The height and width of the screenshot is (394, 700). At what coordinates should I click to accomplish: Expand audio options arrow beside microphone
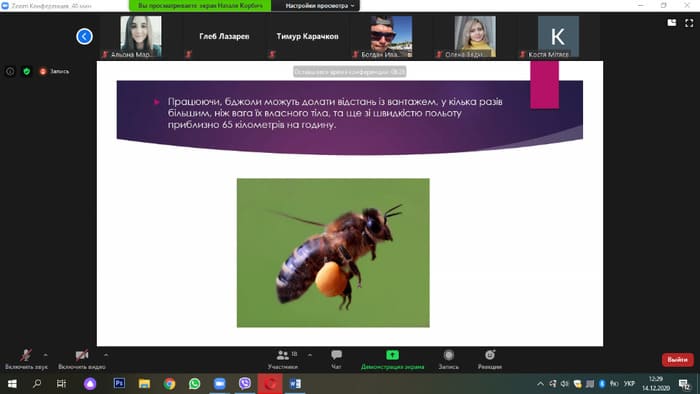pyautogui.click(x=46, y=355)
